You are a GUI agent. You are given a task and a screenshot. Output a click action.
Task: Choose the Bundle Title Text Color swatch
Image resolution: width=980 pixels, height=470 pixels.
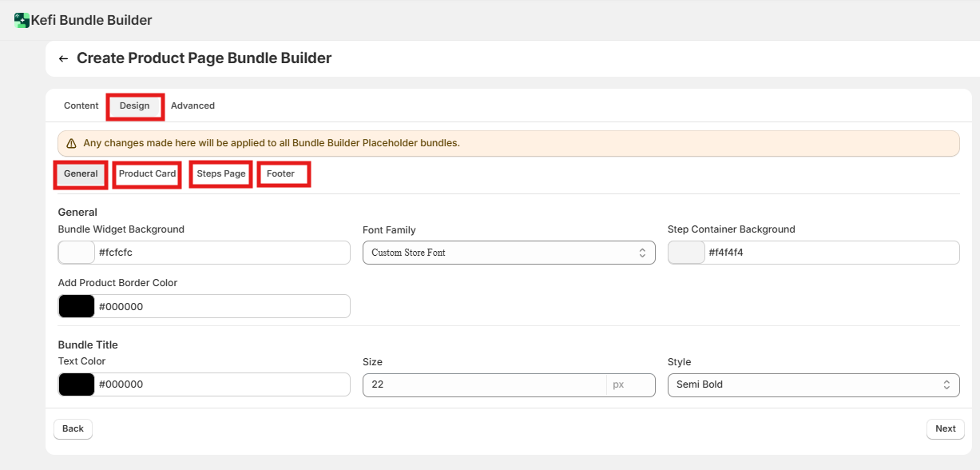[x=77, y=384]
